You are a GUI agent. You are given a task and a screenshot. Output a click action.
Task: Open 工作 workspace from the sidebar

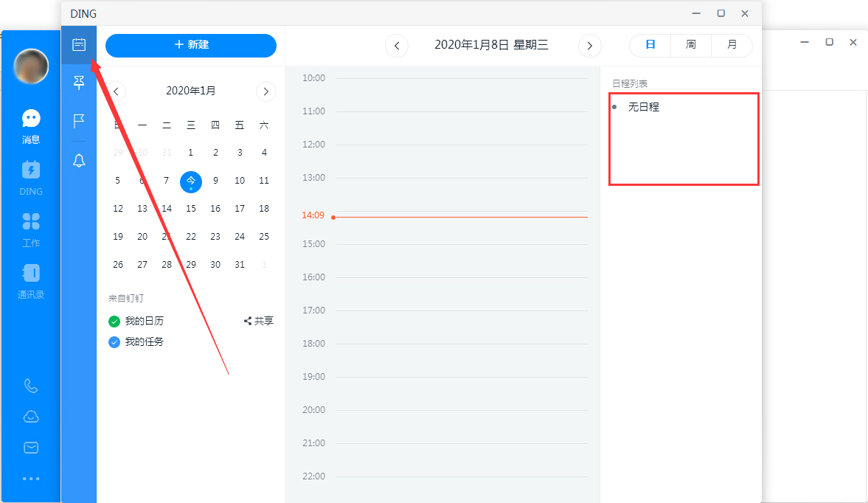(30, 229)
